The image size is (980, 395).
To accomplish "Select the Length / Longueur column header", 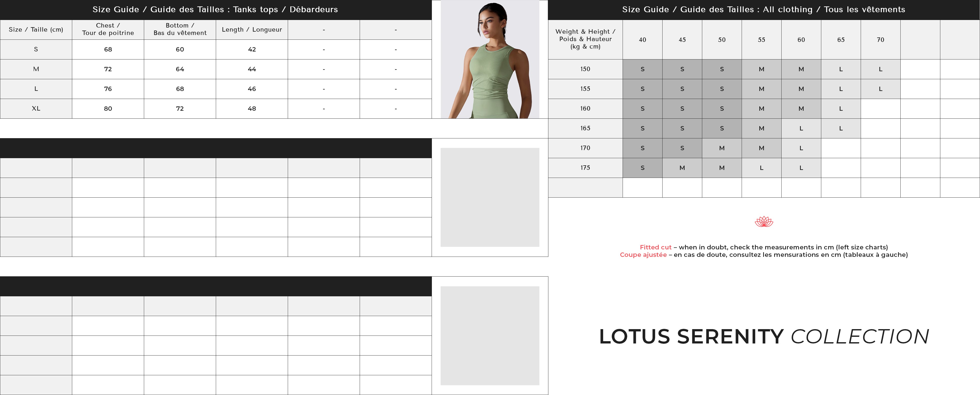I will (251, 30).
